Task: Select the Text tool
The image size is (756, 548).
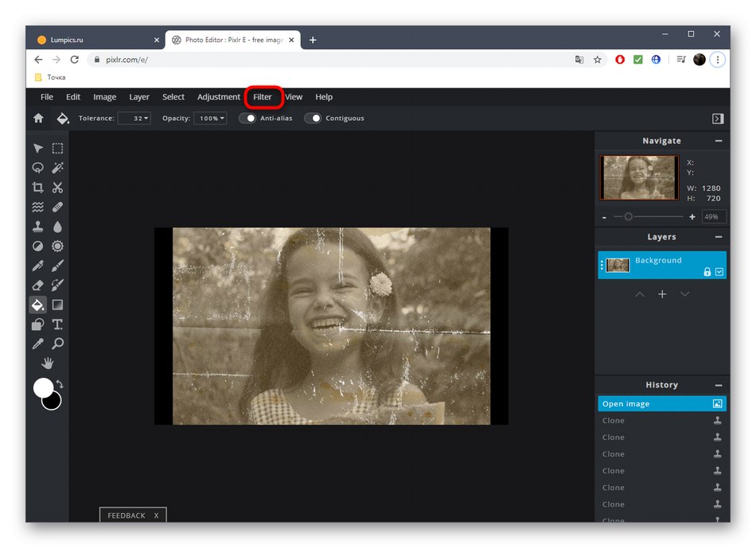Action: coord(58,325)
